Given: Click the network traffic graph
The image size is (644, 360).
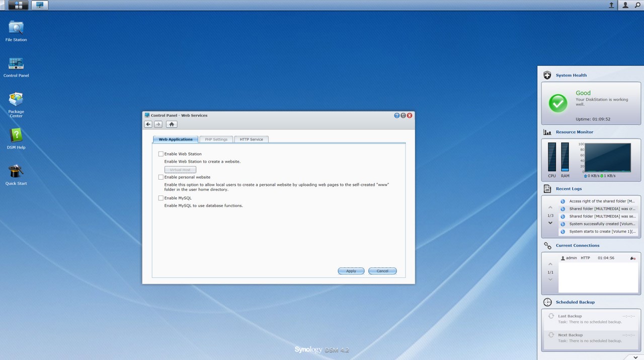Looking at the screenshot, I should point(608,158).
